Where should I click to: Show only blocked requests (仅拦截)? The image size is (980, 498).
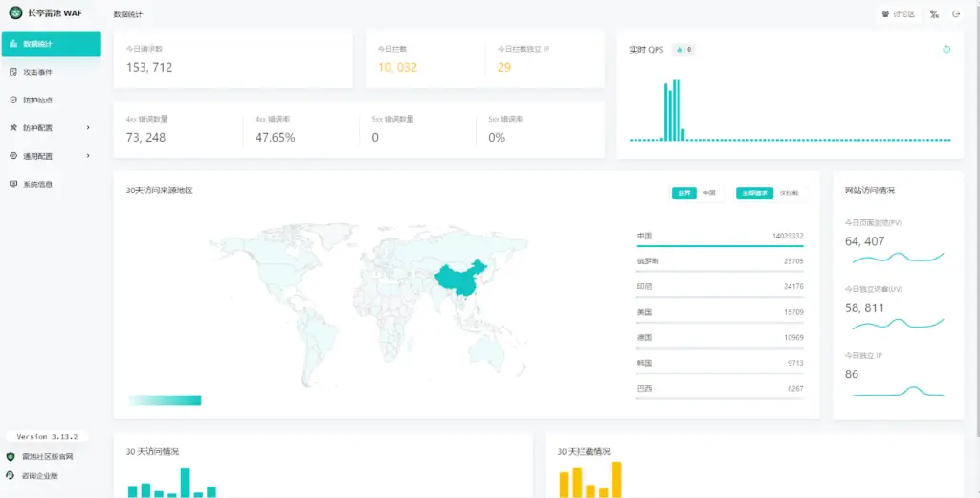(x=789, y=192)
